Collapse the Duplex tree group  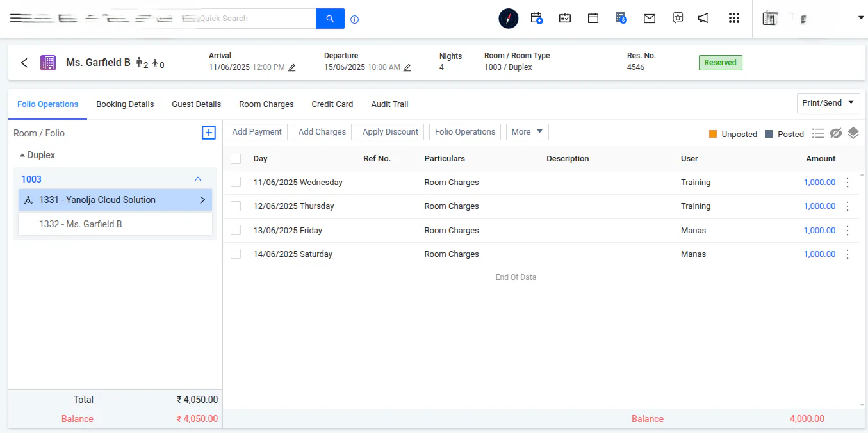click(x=22, y=155)
